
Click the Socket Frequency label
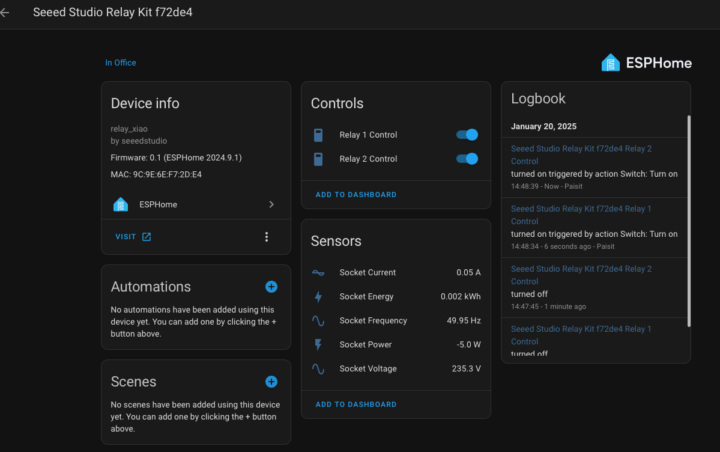(x=373, y=320)
